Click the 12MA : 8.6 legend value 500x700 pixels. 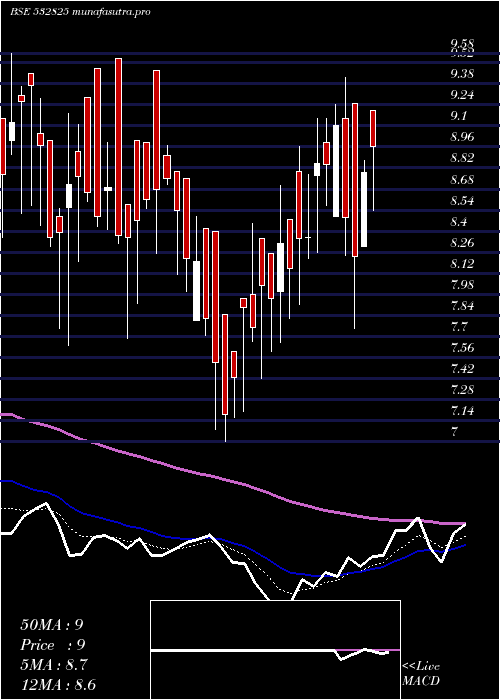coord(58,685)
